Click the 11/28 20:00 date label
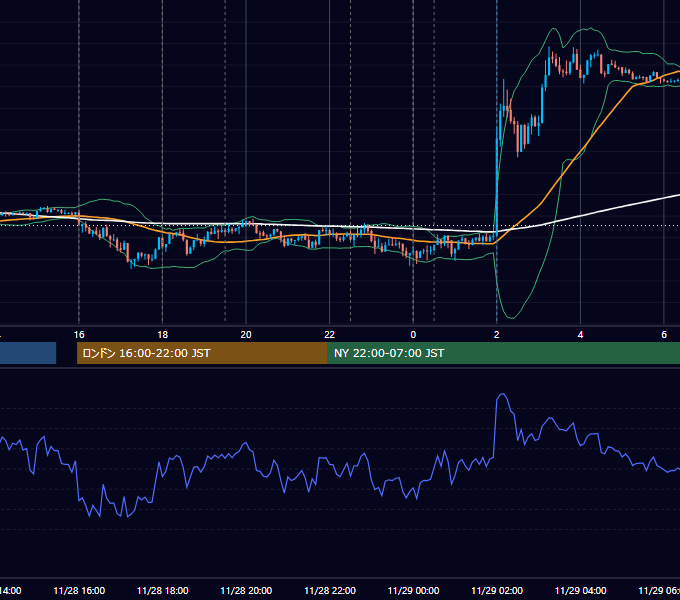680x600 pixels. click(246, 590)
